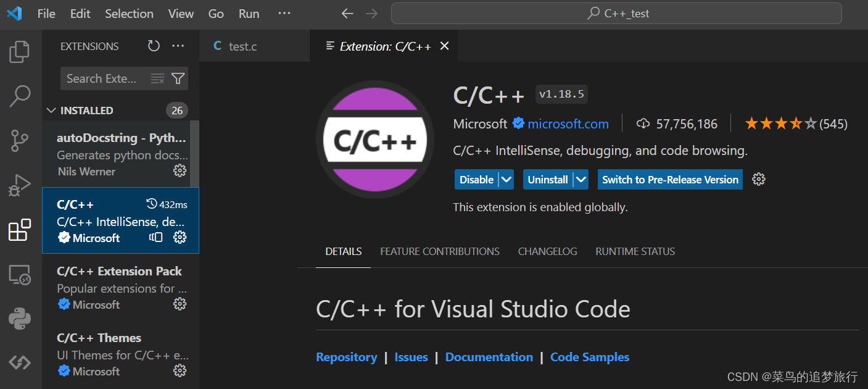Open the Code Samples link

pyautogui.click(x=590, y=357)
